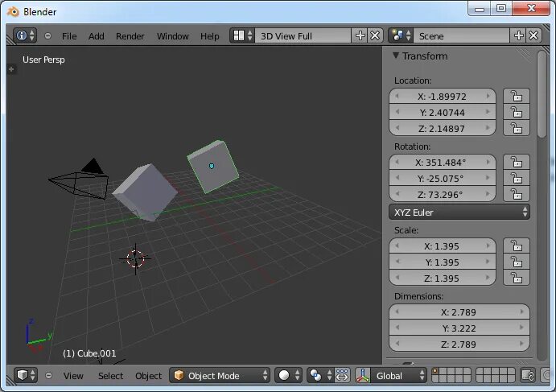Screen dimensions: 556x392
Task: Open the Object Mode dropdown
Action: pos(220,375)
